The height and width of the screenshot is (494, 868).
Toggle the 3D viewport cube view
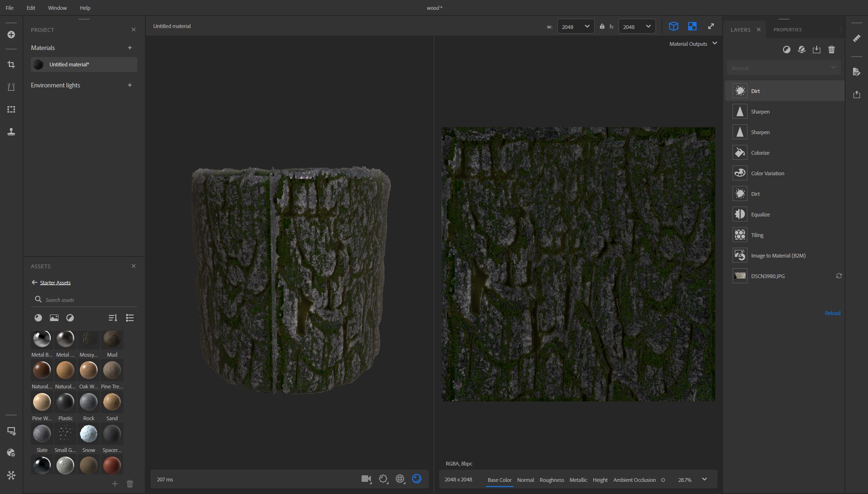[673, 26]
